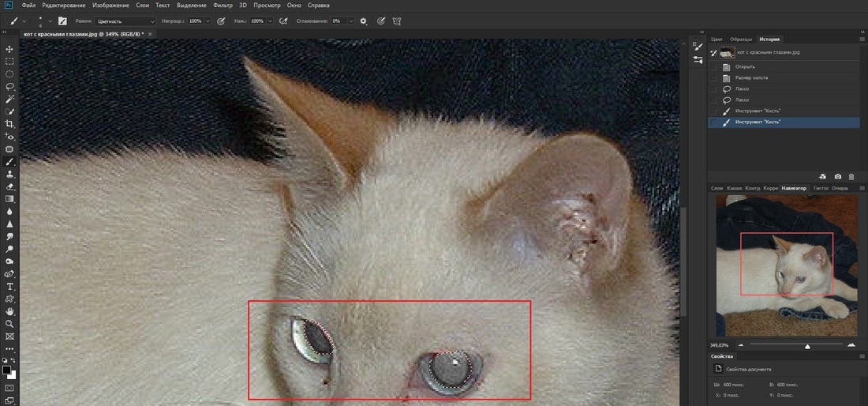
Task: Select the Crop tool in toolbar
Action: (9, 124)
